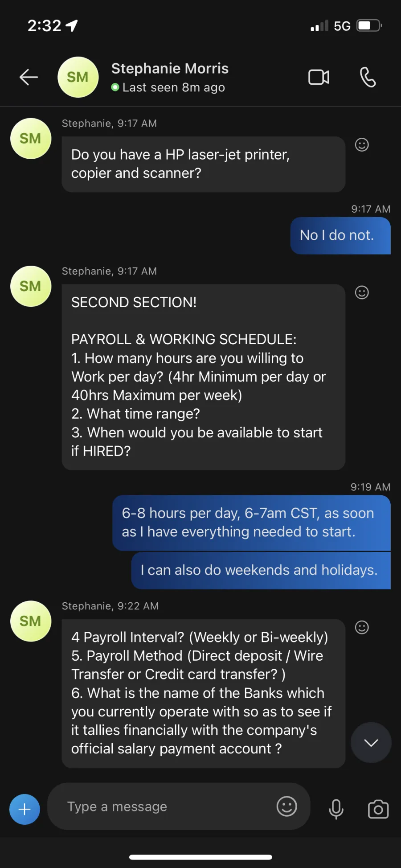Open emoji picker in message field
This screenshot has width=401, height=868.
coord(287,806)
